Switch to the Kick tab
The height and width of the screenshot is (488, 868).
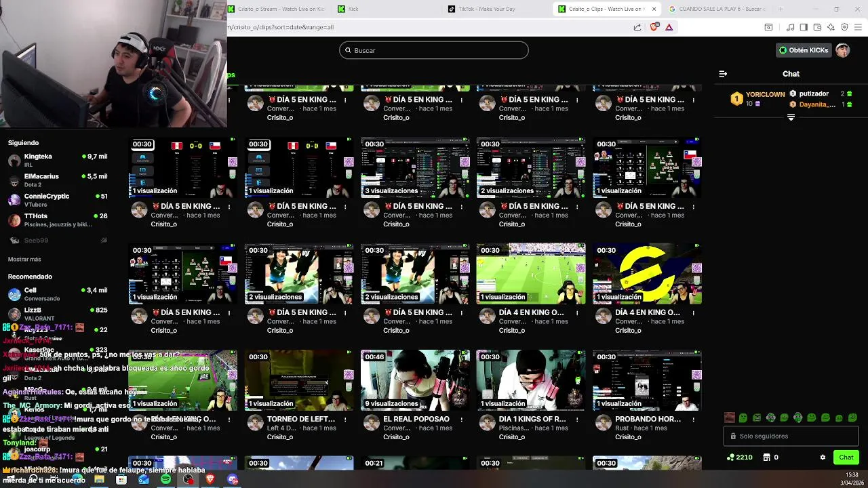pos(387,9)
